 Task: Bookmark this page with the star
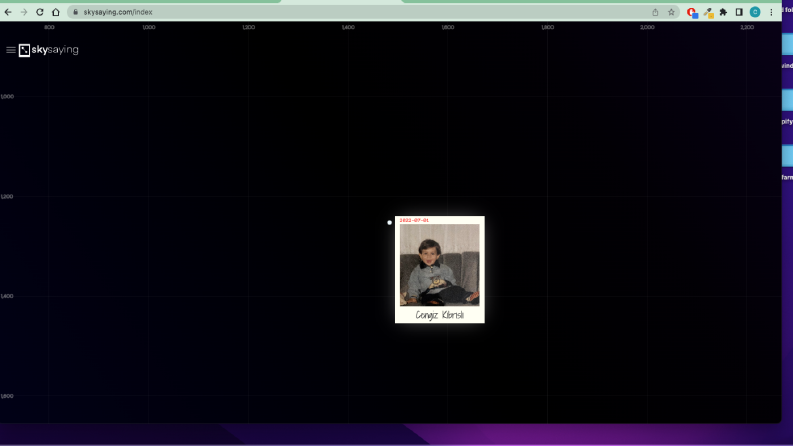pyautogui.click(x=671, y=12)
